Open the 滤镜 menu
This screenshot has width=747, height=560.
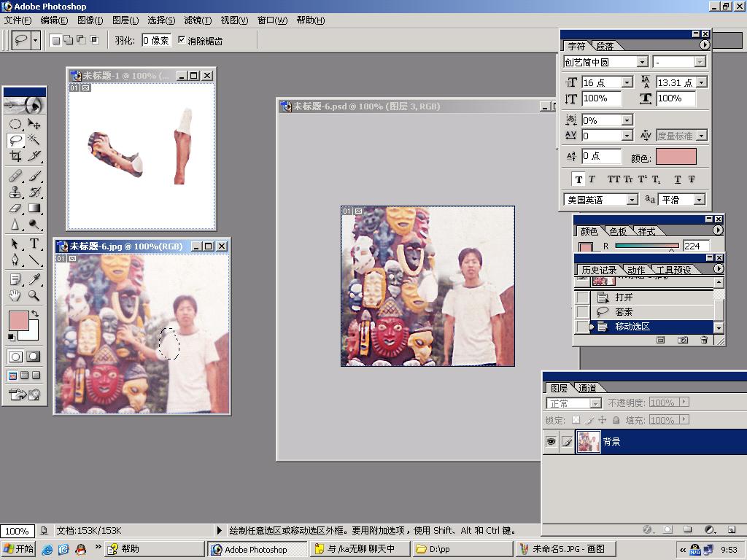click(198, 20)
